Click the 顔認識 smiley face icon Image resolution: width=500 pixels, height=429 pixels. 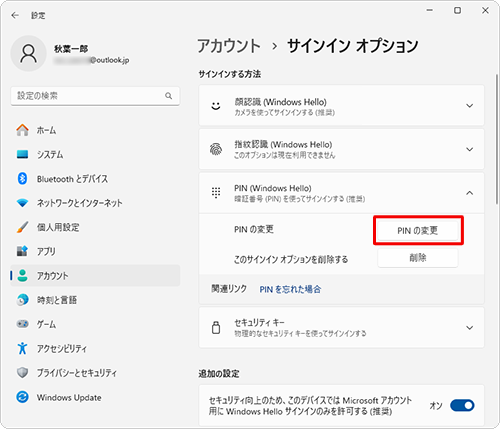coord(216,106)
